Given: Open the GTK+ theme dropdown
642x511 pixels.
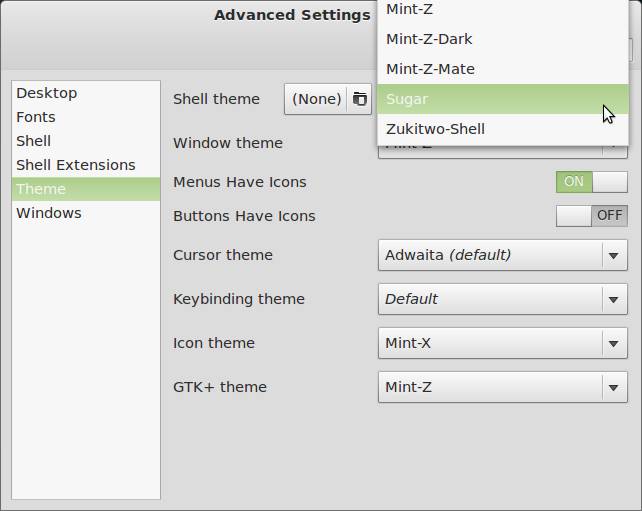Looking at the screenshot, I should pos(502,387).
